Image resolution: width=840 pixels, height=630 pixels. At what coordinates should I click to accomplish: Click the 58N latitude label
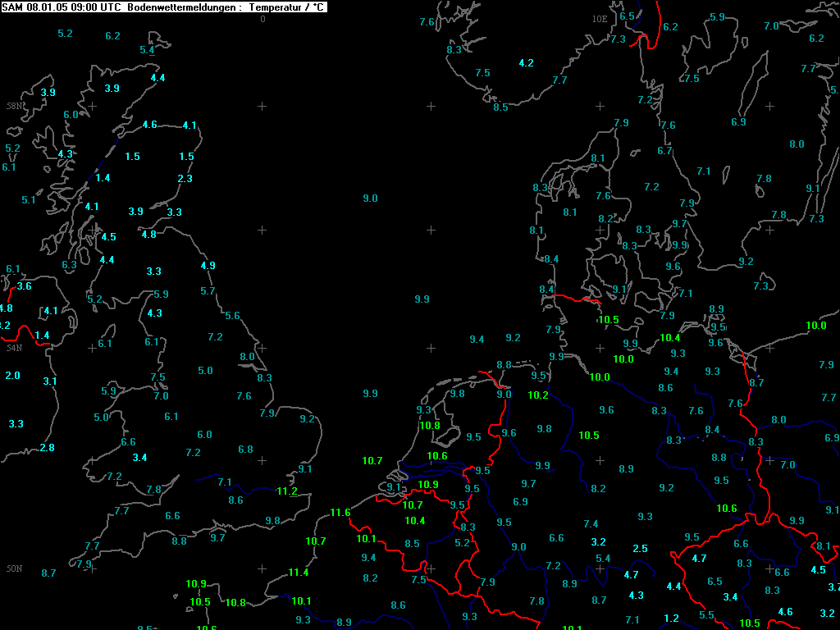(15, 106)
